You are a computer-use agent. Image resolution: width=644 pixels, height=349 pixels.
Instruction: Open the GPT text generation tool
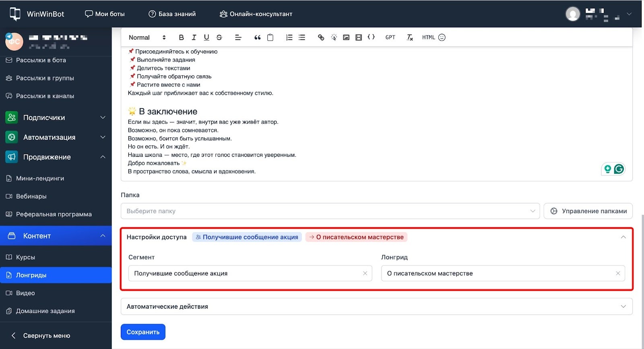coord(390,37)
